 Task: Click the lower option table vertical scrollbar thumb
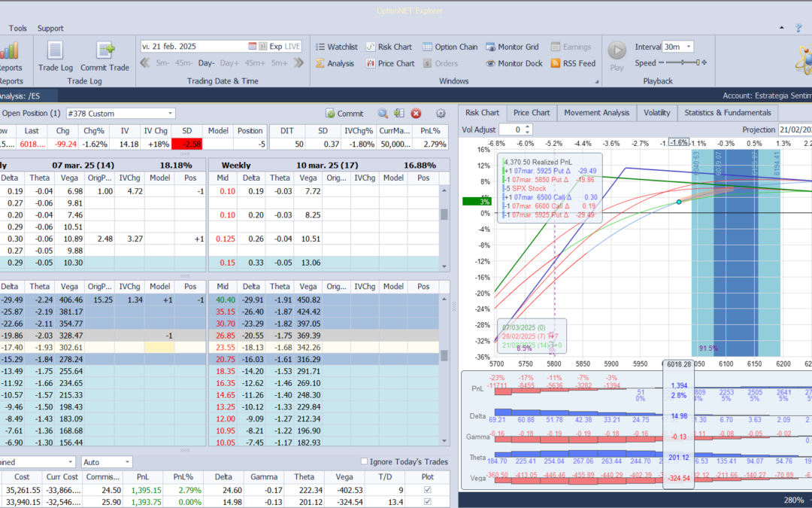[444, 355]
